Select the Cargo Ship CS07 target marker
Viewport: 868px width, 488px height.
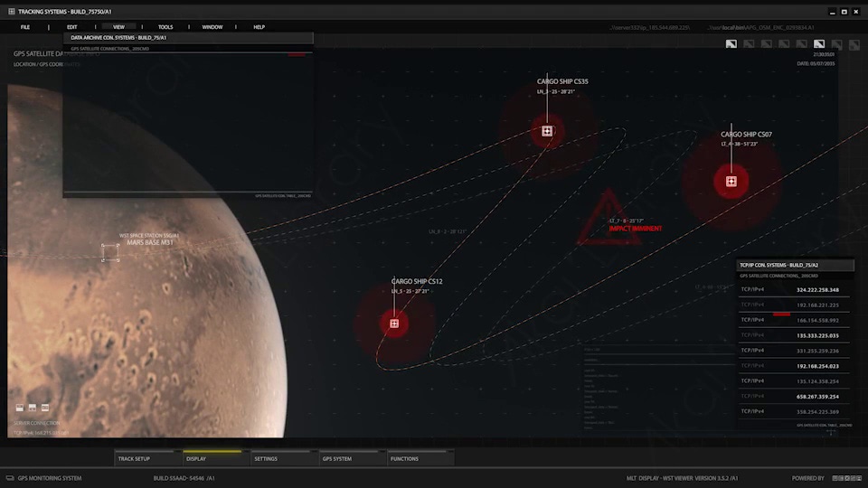pyautogui.click(x=731, y=181)
